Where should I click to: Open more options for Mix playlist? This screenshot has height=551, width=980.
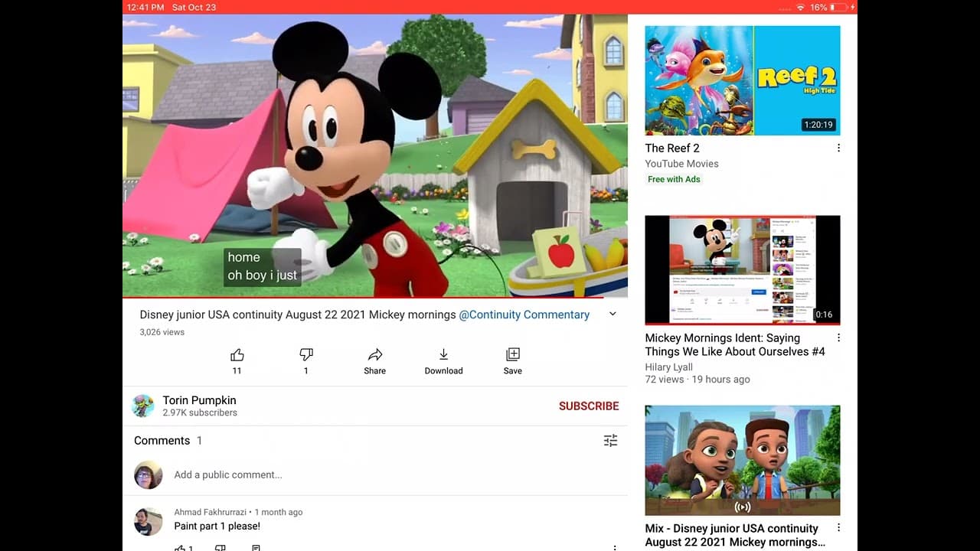838,528
